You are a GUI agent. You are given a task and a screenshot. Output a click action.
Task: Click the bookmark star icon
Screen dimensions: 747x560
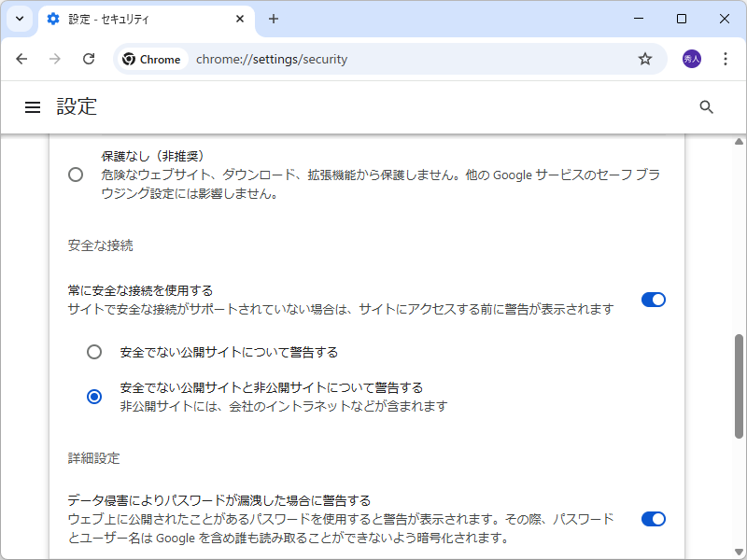[644, 58]
